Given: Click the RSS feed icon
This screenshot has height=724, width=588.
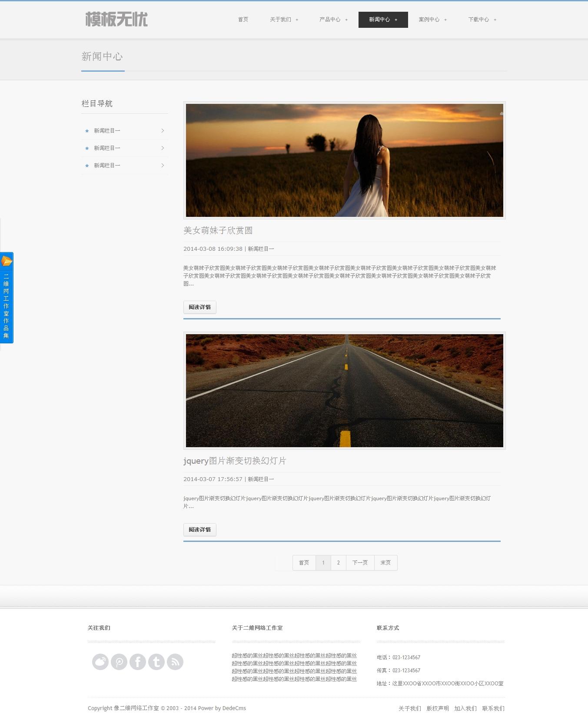Looking at the screenshot, I should 175,662.
